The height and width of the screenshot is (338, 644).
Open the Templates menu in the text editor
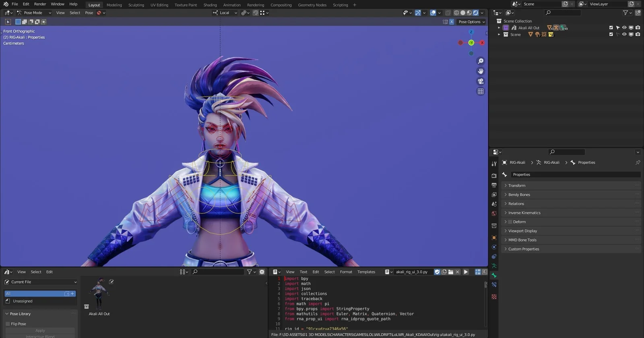tap(366, 272)
